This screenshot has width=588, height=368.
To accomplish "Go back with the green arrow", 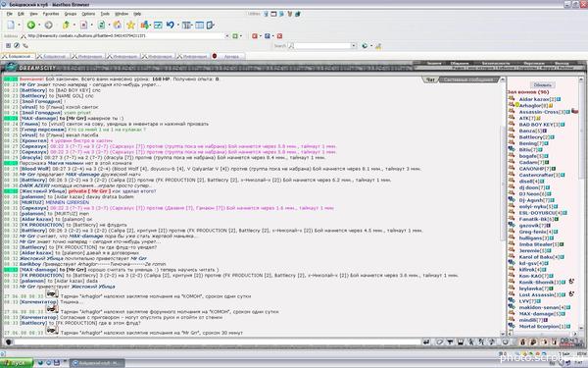I will tap(31, 26).
